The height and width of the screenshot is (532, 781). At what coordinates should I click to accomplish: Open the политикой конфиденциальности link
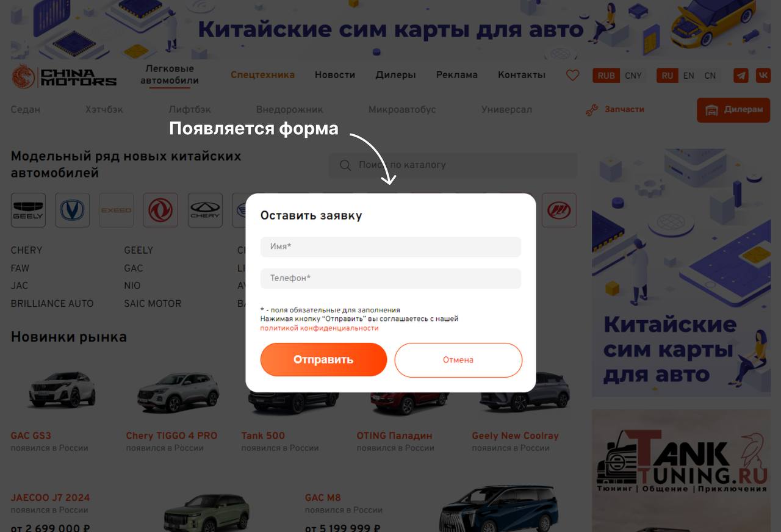(319, 328)
